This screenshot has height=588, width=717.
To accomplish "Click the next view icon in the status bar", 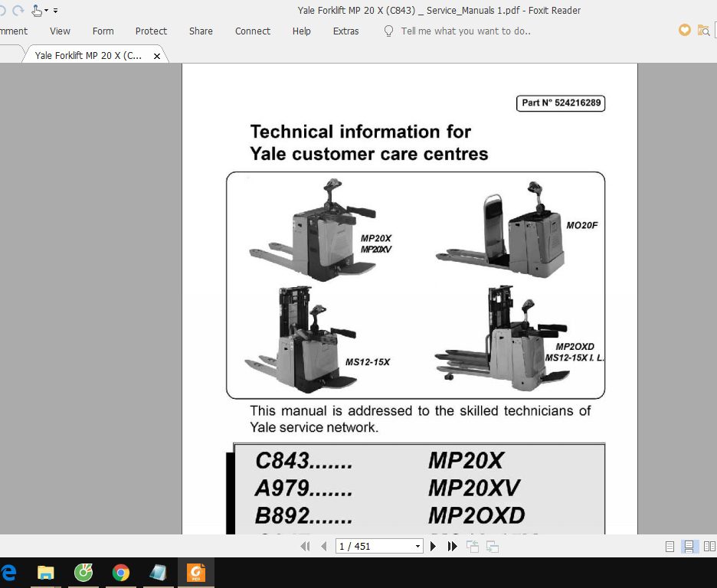I will [493, 547].
